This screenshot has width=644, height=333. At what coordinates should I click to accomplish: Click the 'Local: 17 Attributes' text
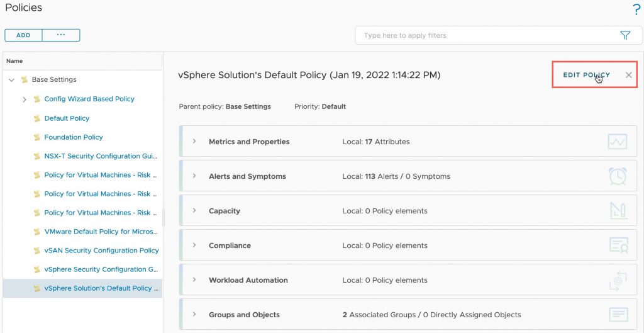[x=376, y=142]
